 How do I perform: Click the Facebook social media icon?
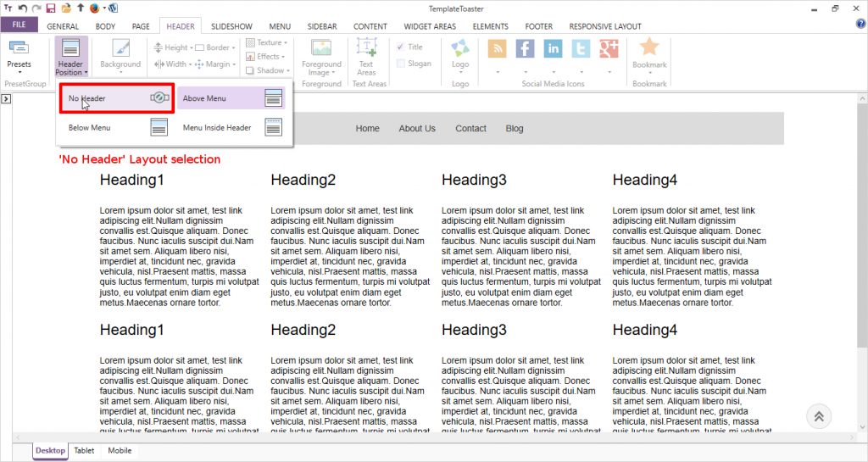click(x=525, y=49)
